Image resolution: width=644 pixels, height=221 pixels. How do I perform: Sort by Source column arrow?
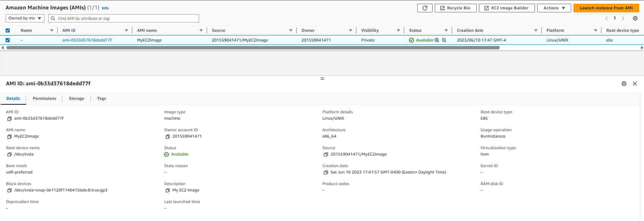(x=291, y=30)
